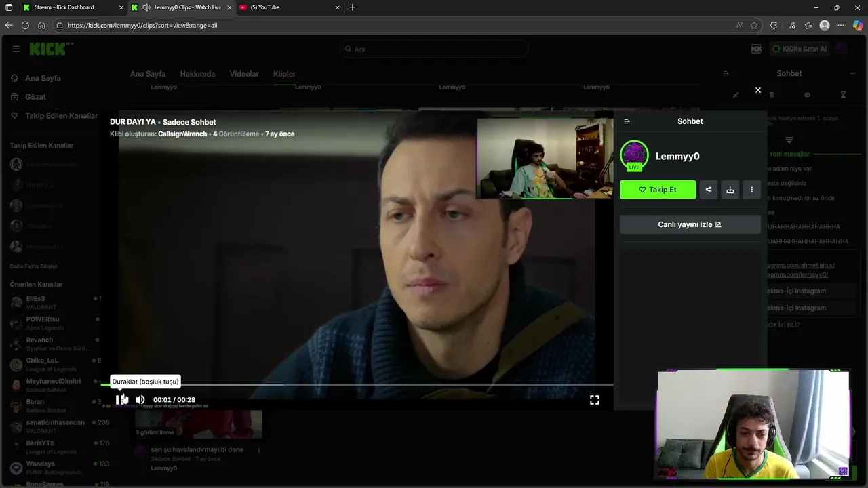Switch to the Hakkımda tab
Image resolution: width=868 pixels, height=488 pixels.
point(197,74)
